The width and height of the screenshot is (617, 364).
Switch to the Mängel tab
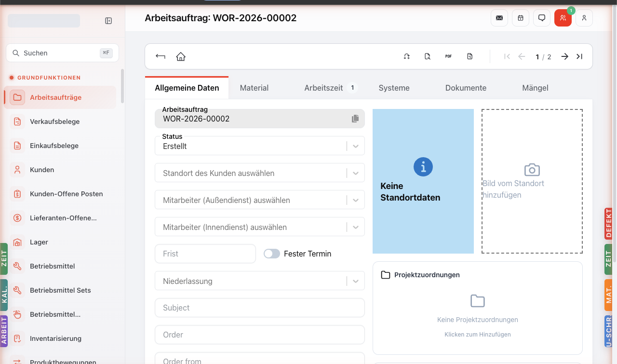535,88
